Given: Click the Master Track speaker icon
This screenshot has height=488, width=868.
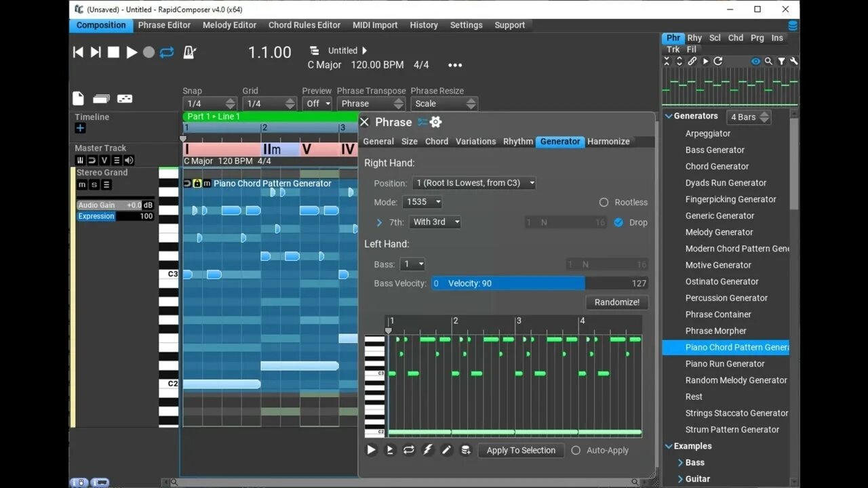Looking at the screenshot, I should point(129,161).
